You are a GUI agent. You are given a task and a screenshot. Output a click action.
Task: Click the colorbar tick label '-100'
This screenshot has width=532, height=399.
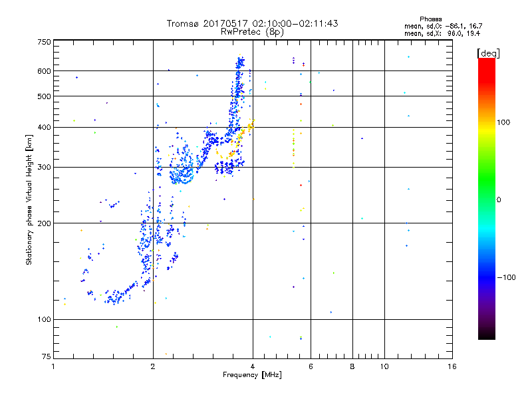pos(506,277)
